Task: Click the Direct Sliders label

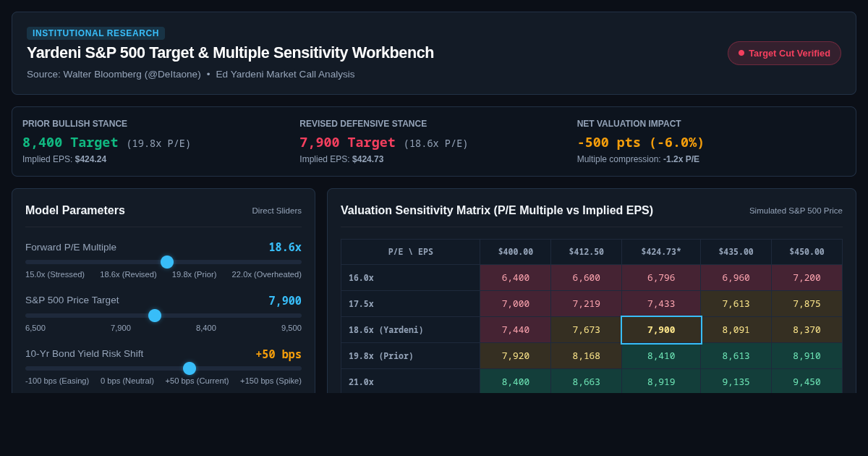Action: [277, 211]
